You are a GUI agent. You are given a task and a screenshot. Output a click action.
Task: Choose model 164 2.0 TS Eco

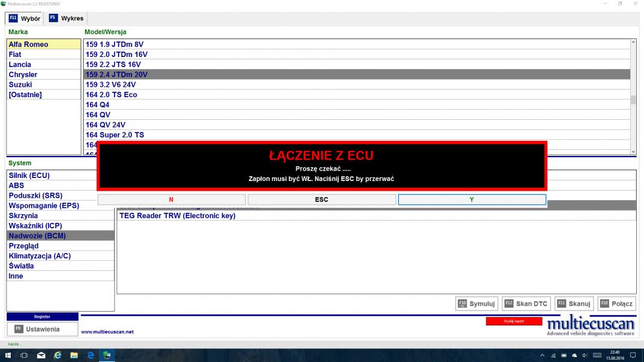point(357,95)
